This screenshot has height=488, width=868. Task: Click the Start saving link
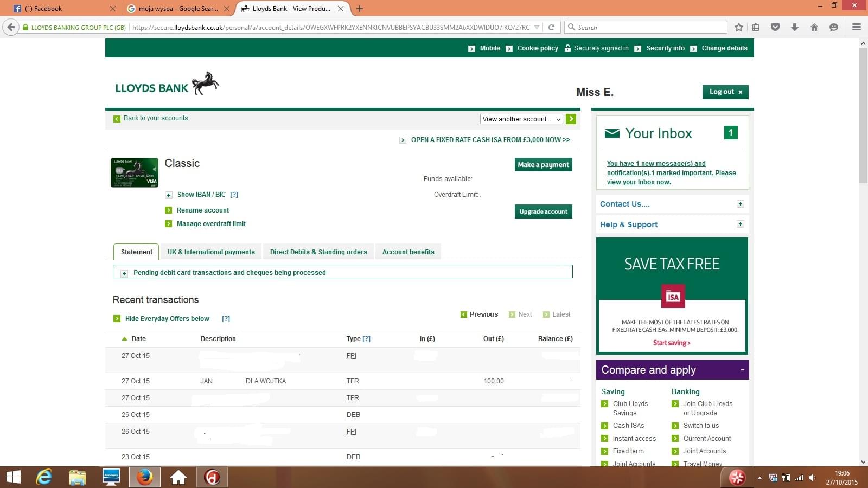click(x=672, y=343)
